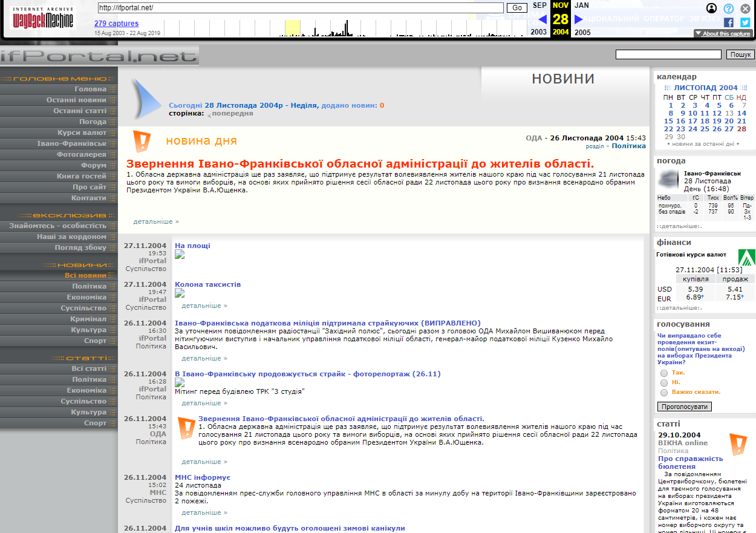
Task: Open Контакти menu item
Action: click(89, 198)
